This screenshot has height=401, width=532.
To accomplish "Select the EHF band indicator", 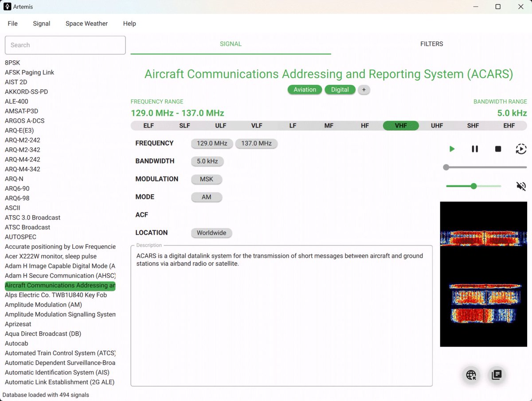I will pos(509,126).
